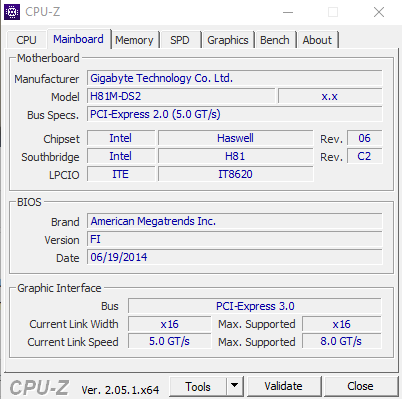
Task: Click the Model field H81M-DS2
Action: [x=181, y=96]
